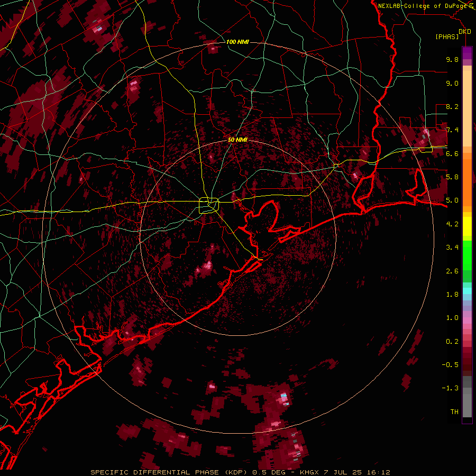Click the 9.0 value on the color scale
This screenshot has width=476, height=476.
pos(452,83)
